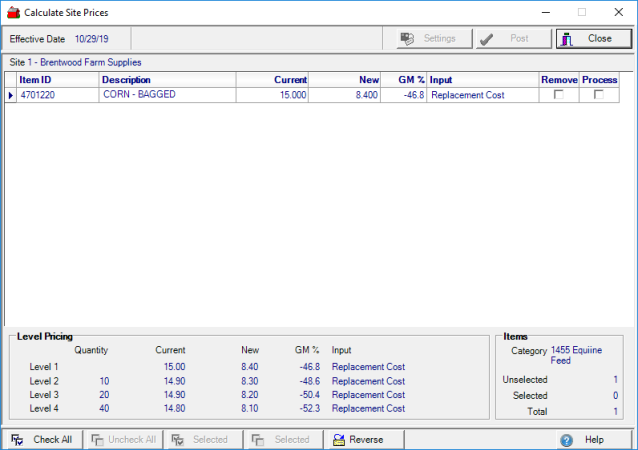Minimize the Calculate Site Prices window
The image size is (638, 450).
coord(547,12)
